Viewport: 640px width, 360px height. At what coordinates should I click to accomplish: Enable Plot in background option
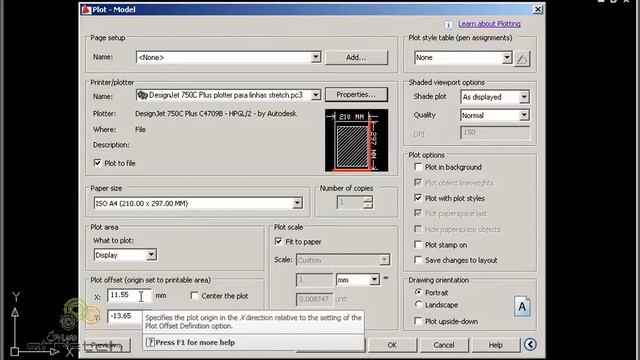(418, 167)
